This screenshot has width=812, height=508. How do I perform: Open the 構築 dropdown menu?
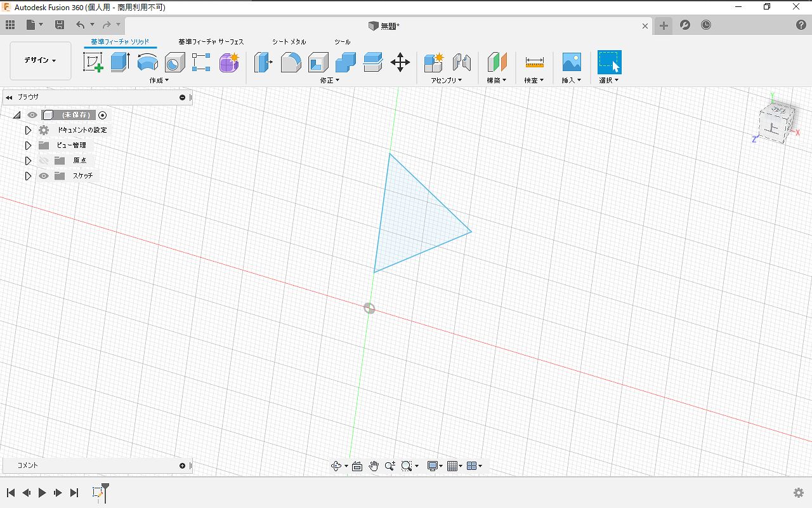pyautogui.click(x=497, y=80)
